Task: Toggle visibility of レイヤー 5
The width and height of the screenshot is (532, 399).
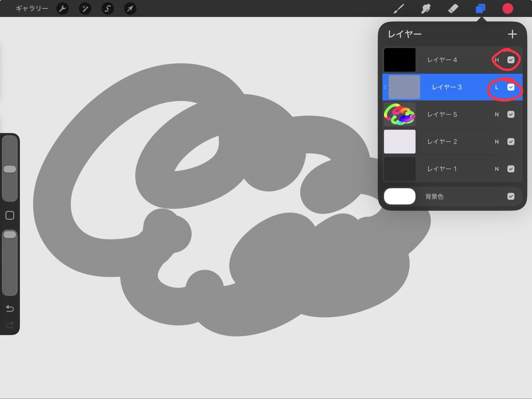Action: pyautogui.click(x=511, y=114)
